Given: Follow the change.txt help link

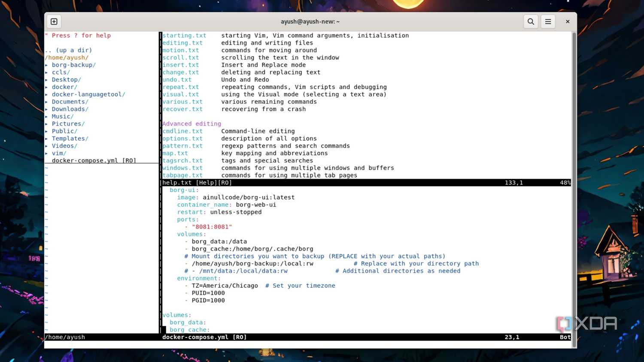Looking at the screenshot, I should (181, 72).
